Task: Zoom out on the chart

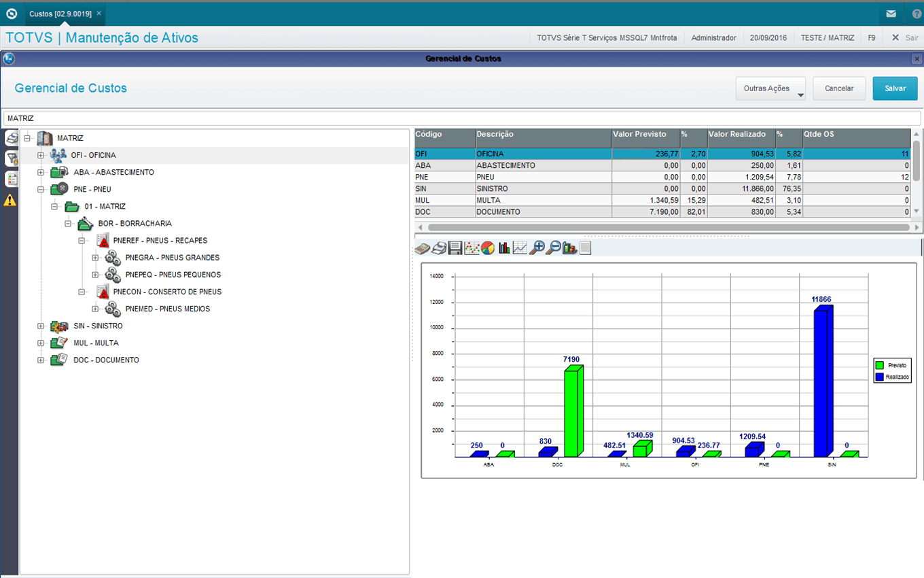Action: click(554, 248)
